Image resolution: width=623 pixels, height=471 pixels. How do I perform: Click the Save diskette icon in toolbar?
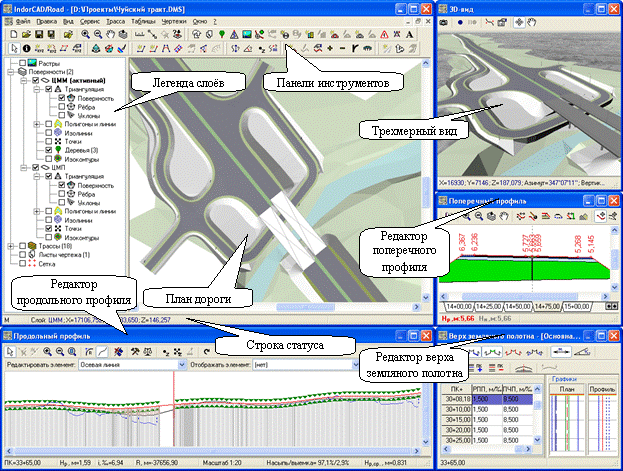[x=40, y=33]
